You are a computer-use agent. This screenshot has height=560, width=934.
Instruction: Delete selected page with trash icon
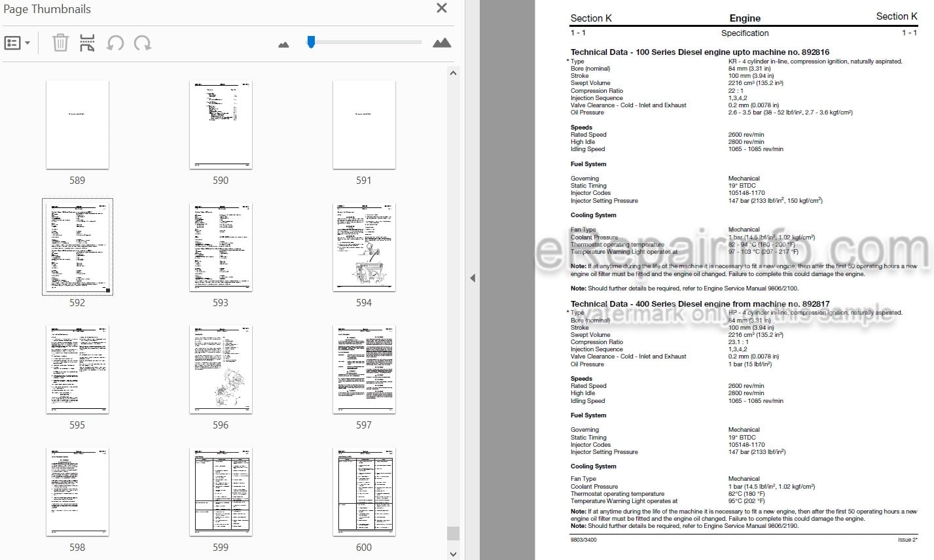click(60, 43)
